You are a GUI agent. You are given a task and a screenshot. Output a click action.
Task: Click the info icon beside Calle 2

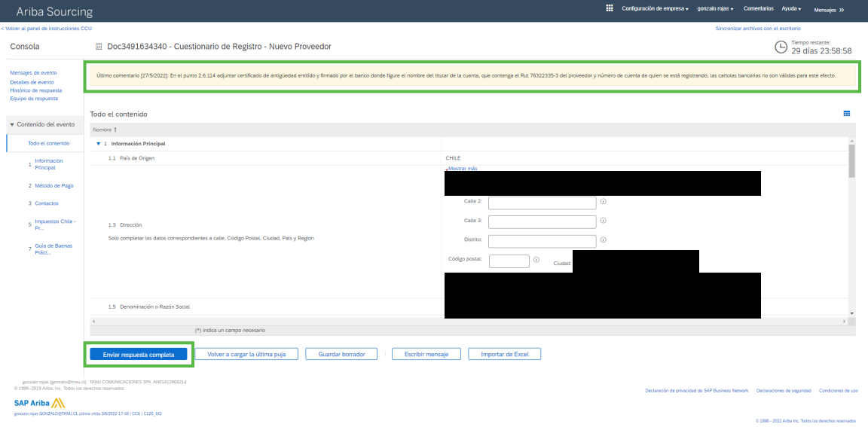(x=604, y=201)
